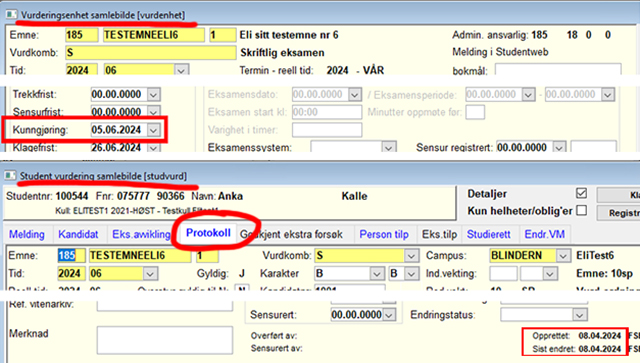Open the Eksamensperiode end date dropdown
The height and width of the screenshot is (363, 640).
(607, 95)
